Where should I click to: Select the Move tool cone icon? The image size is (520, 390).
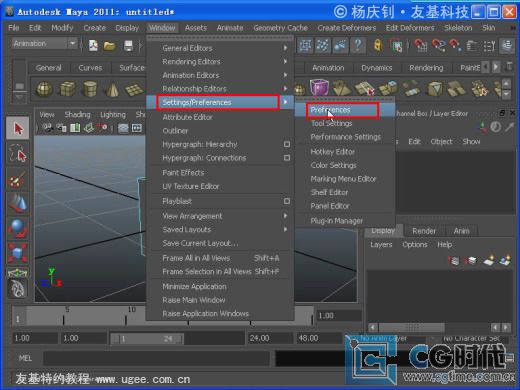pyautogui.click(x=18, y=203)
